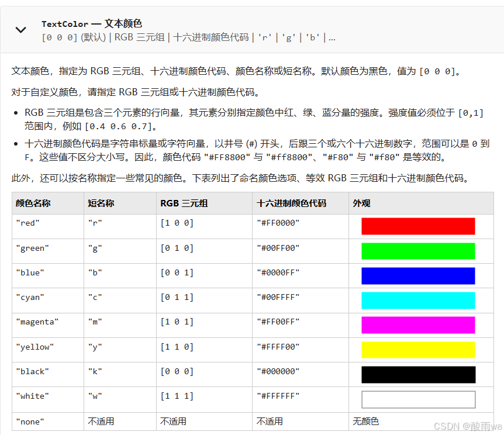
Task: Collapse the TextColor section chevron
Action: click(x=21, y=30)
